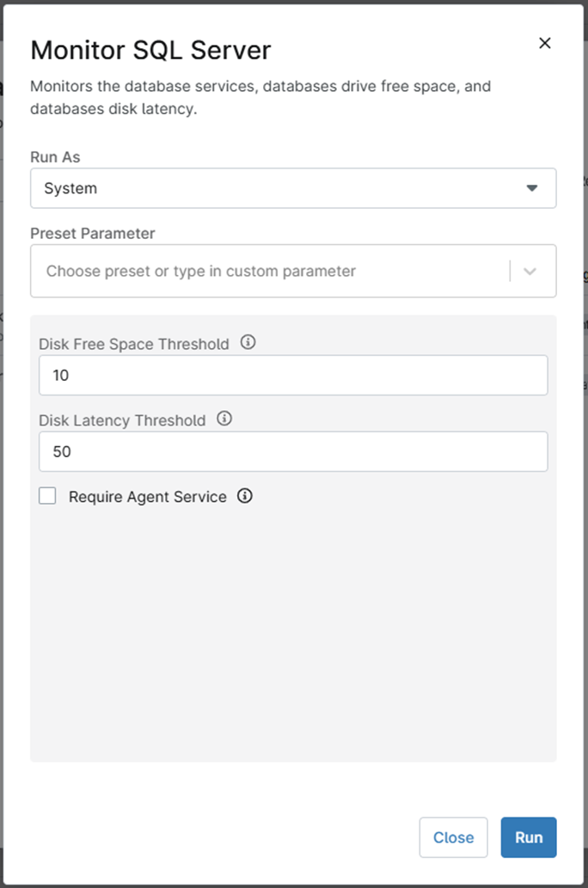Click the dialog description text

(258, 97)
